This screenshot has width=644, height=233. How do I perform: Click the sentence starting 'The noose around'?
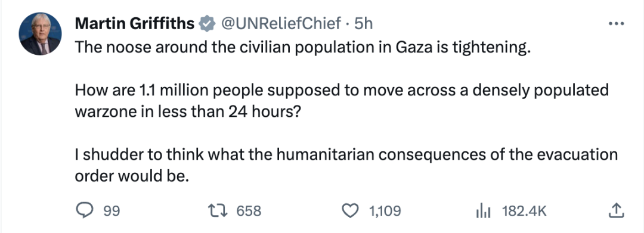[x=303, y=48]
